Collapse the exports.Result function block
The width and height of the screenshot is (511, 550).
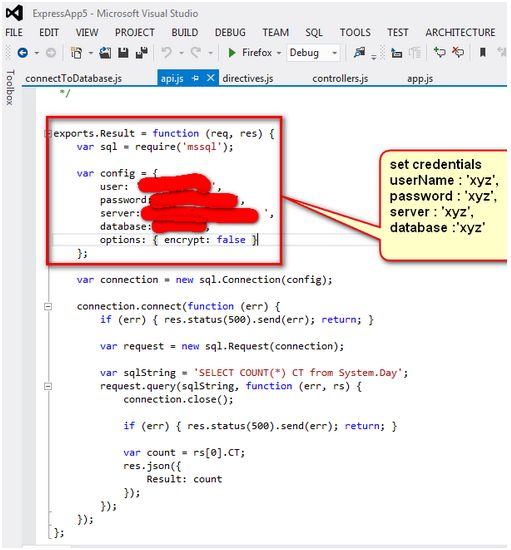pos(48,134)
